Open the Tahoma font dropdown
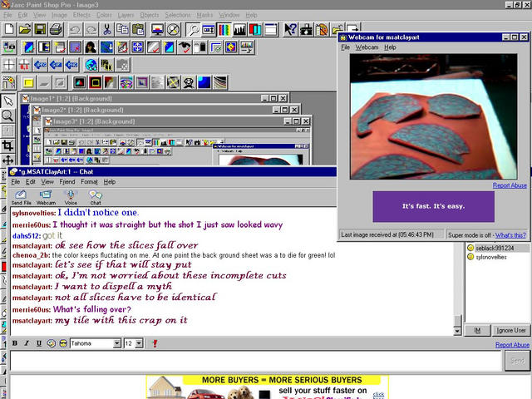The width and height of the screenshot is (532, 399). pos(116,343)
